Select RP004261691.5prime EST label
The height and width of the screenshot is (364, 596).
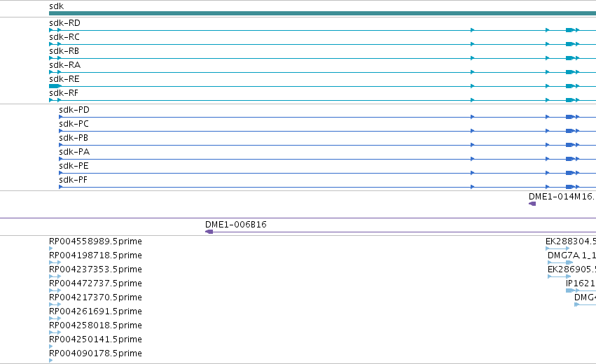pyautogui.click(x=95, y=311)
